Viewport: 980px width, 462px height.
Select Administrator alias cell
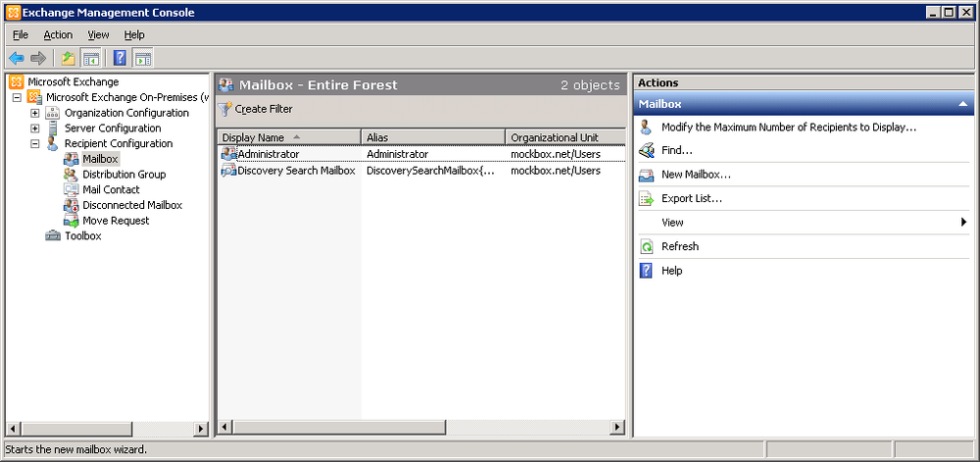pos(398,154)
